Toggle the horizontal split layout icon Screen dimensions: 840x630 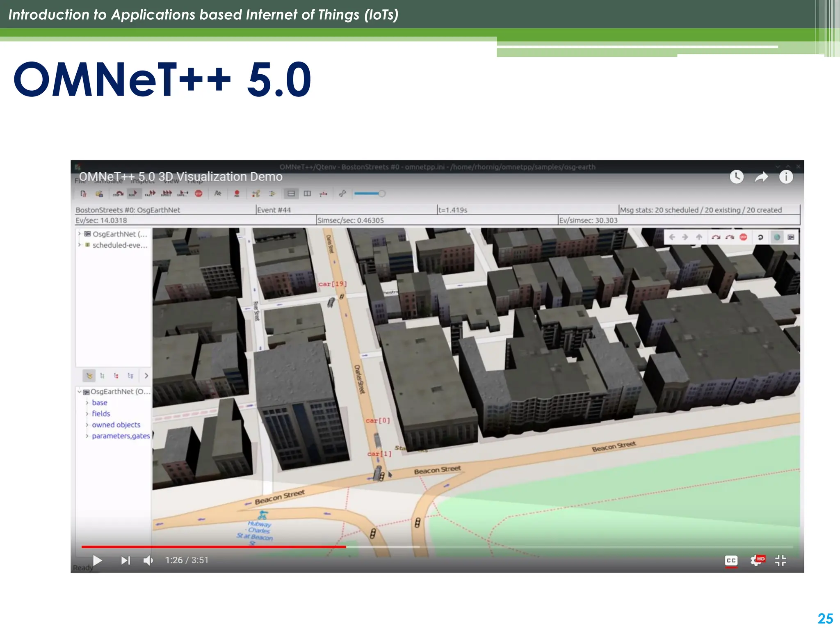291,194
